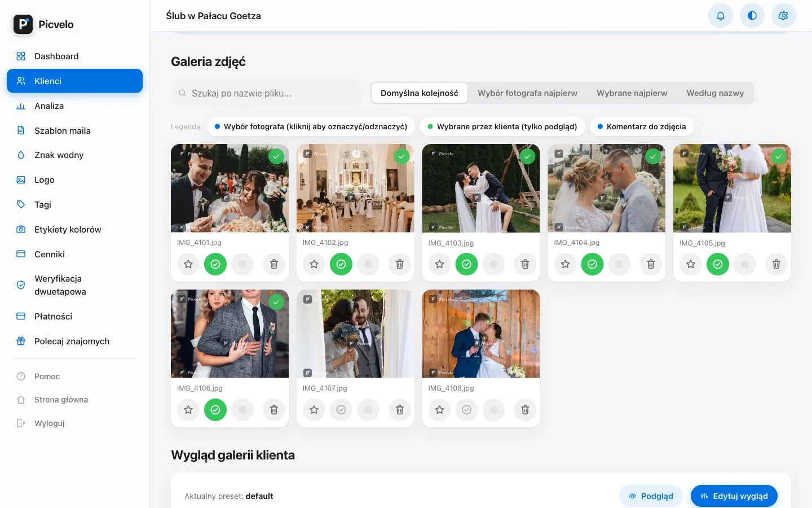Click the Picvelo logo icon
Viewport: 812px width, 508px height.
tap(23, 24)
